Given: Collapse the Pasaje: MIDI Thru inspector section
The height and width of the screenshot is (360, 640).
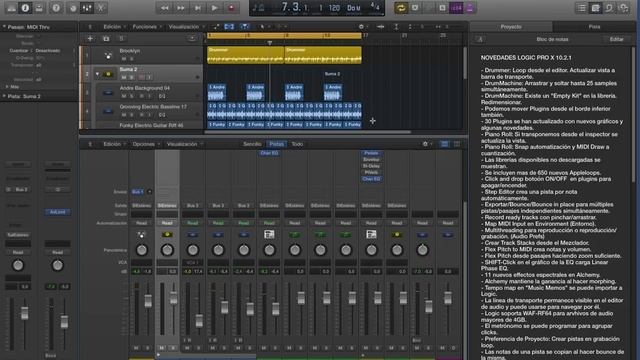Looking at the screenshot, I should click(x=4, y=27).
